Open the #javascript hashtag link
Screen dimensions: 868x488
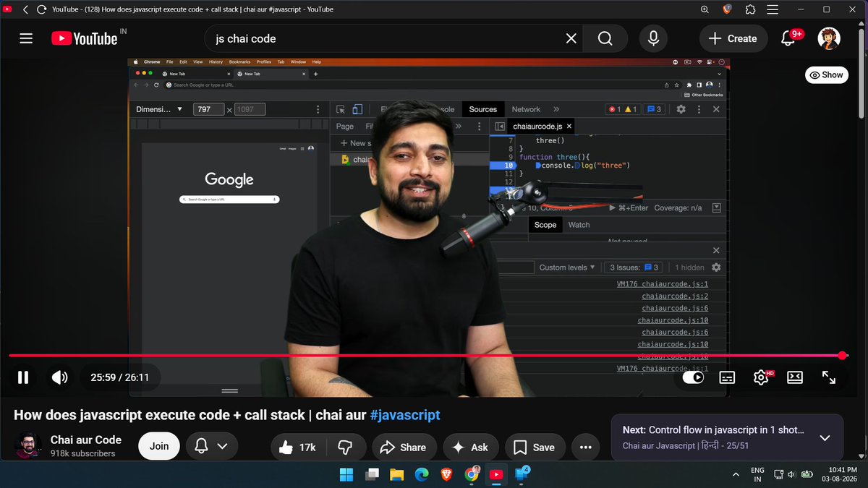[404, 415]
